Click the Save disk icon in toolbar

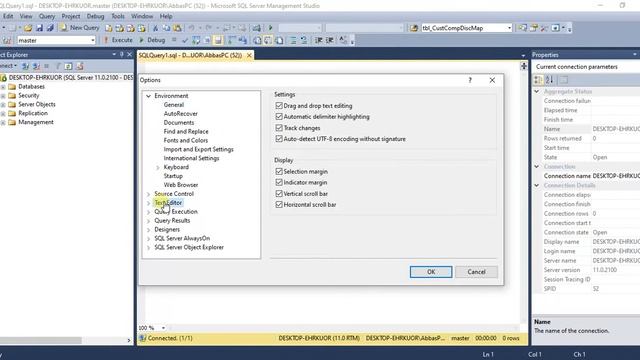coord(39,28)
